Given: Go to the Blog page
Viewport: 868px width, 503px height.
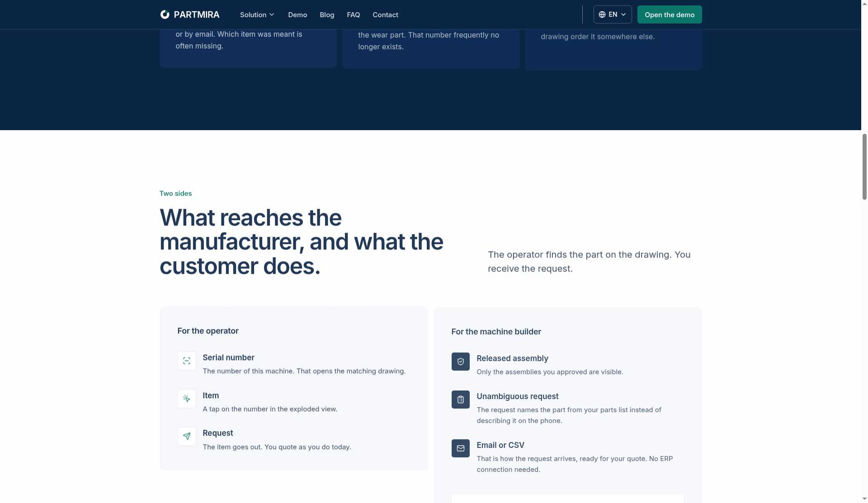Looking at the screenshot, I should click(327, 14).
